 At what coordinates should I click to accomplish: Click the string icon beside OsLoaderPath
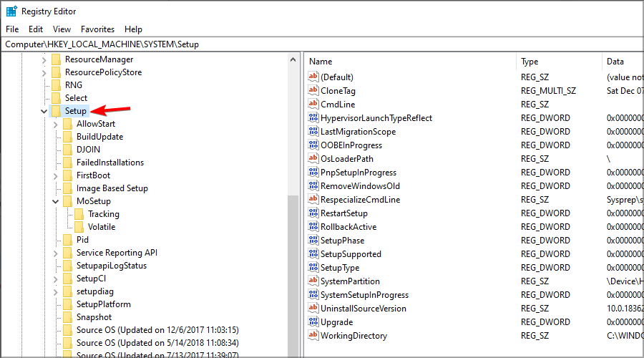(x=313, y=159)
